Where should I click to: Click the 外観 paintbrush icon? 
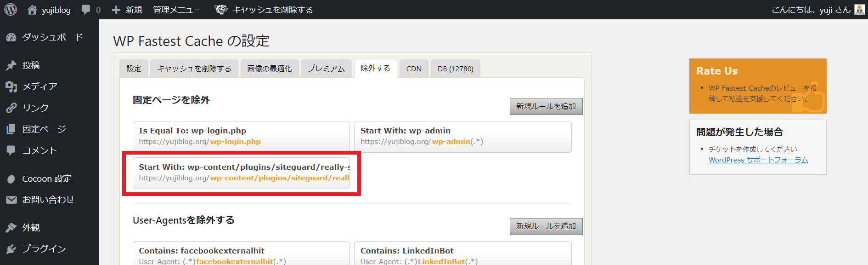pyautogui.click(x=11, y=228)
